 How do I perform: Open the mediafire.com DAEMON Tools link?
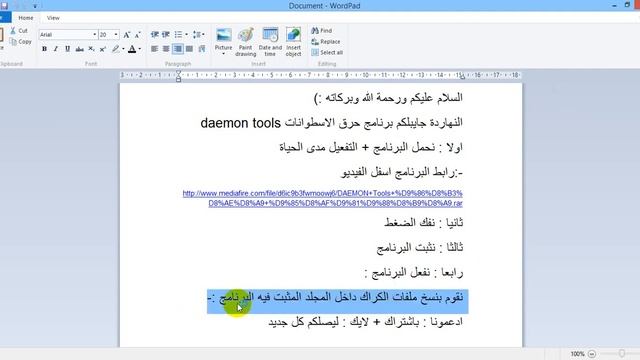pos(323,198)
